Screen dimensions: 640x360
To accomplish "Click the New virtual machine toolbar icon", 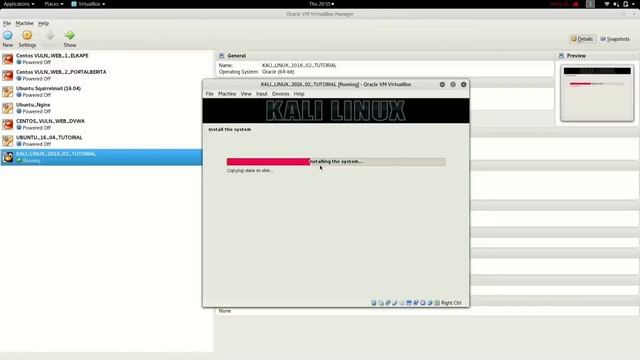I will [8, 36].
